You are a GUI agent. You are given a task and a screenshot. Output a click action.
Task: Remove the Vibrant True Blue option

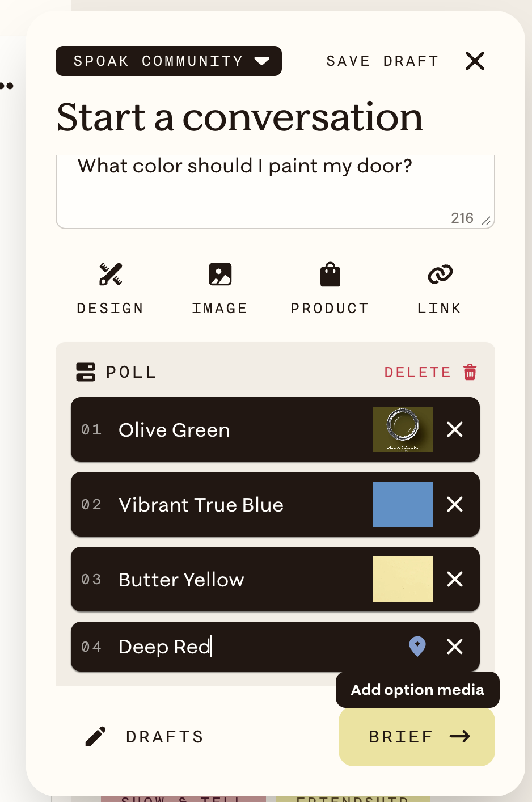pyautogui.click(x=455, y=504)
